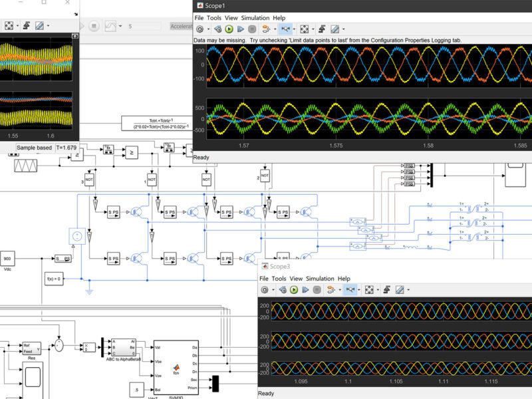The image size is (532, 399).
Task: Open Scope3 Configuration Properties gear
Action: (x=265, y=290)
